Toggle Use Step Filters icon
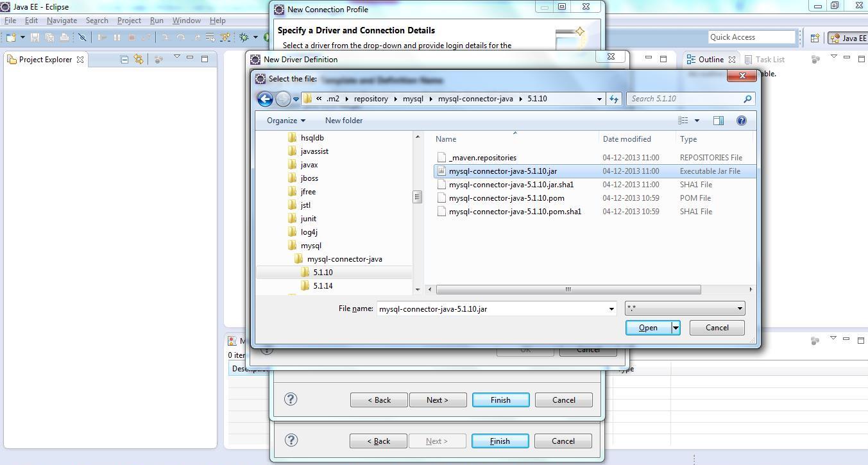This screenshot has height=465, width=868. [225, 37]
